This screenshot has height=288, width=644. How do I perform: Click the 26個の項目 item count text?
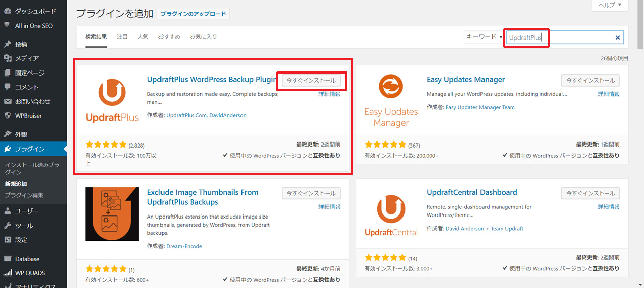click(615, 58)
